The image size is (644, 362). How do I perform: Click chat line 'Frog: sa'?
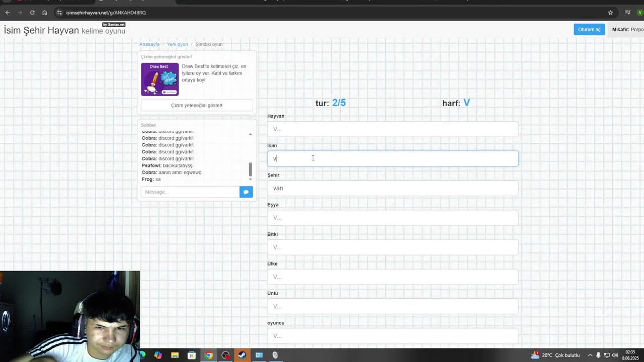(151, 179)
